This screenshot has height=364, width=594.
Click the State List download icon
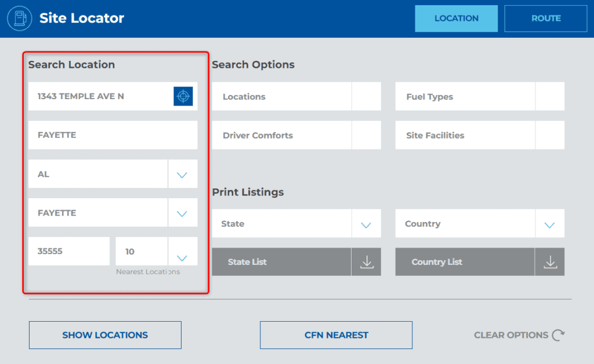pos(367,262)
